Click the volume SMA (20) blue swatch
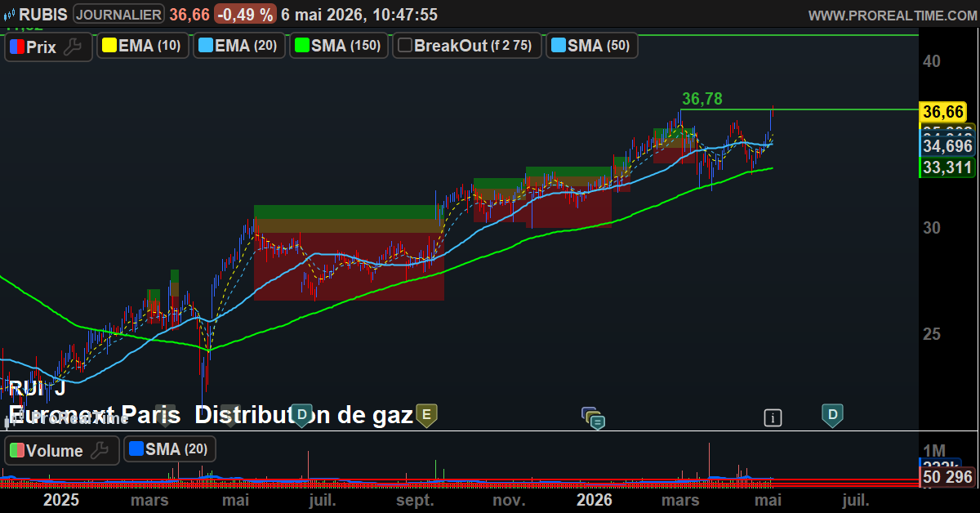The height and width of the screenshot is (513, 980). coord(136,448)
